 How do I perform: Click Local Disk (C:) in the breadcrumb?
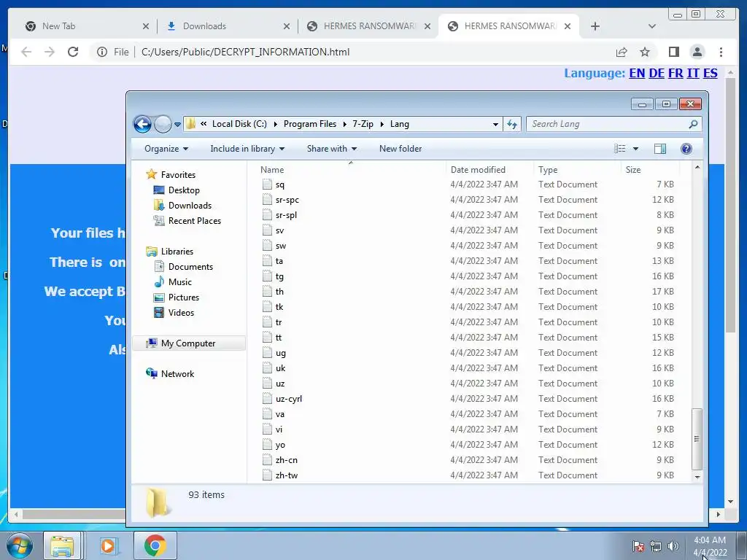click(239, 124)
